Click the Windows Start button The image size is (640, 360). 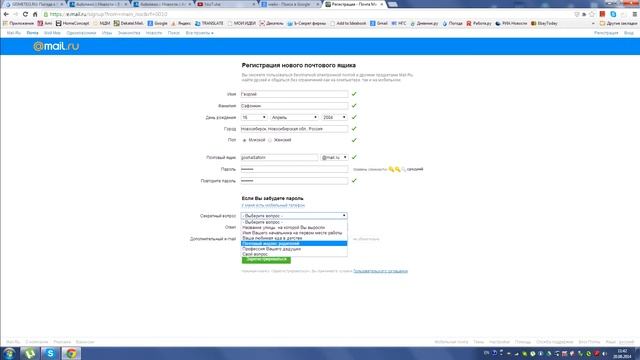[9, 353]
